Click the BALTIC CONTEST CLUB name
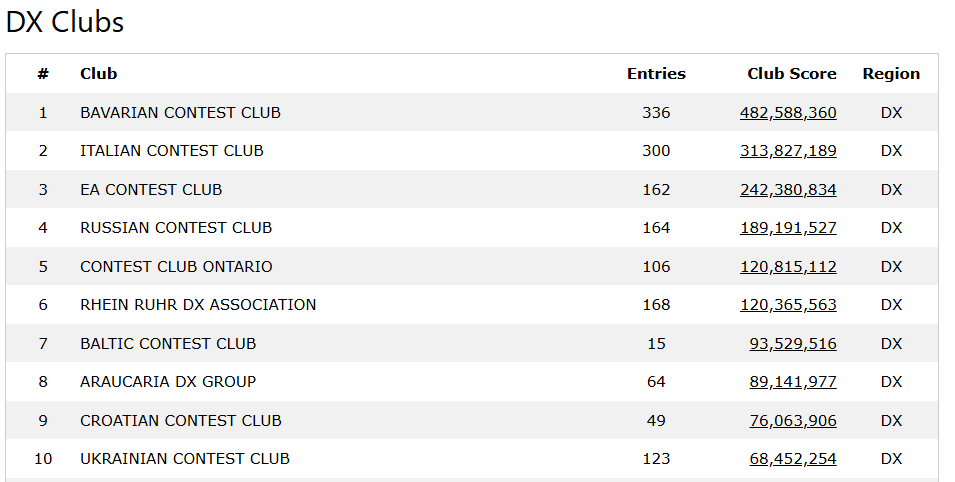Image resolution: width=955 pixels, height=482 pixels. 168,344
